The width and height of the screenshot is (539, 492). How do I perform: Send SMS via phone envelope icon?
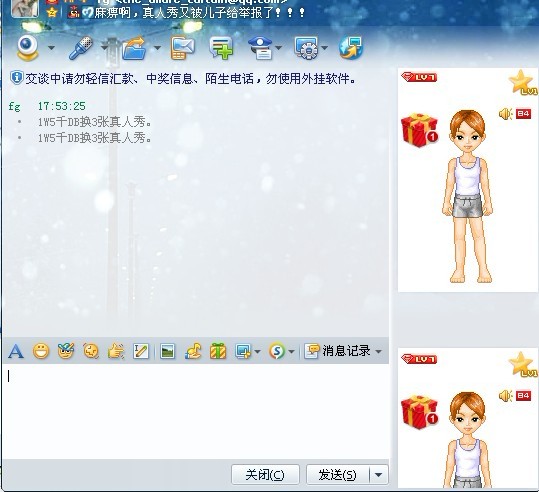[183, 48]
